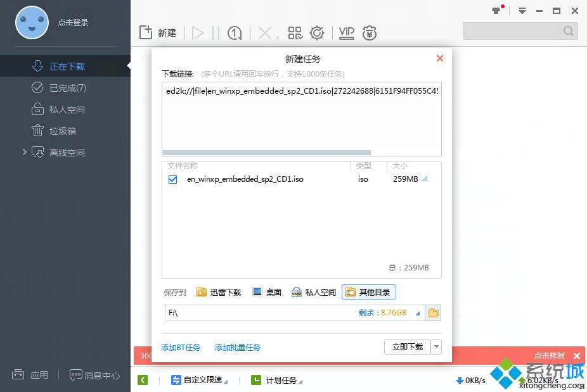Select 私人空间 save location in dialog
Viewport: 587px width, 392px height.
(x=314, y=292)
